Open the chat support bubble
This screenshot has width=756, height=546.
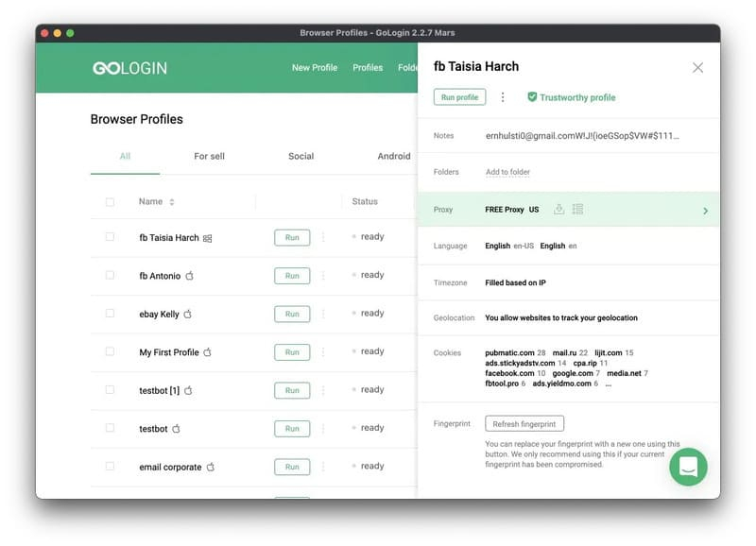click(688, 467)
